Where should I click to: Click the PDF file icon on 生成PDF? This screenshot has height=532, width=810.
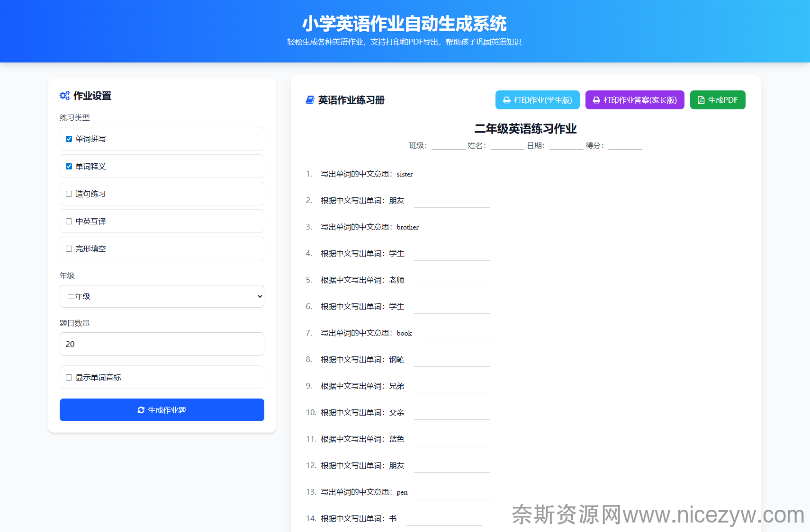pyautogui.click(x=701, y=100)
